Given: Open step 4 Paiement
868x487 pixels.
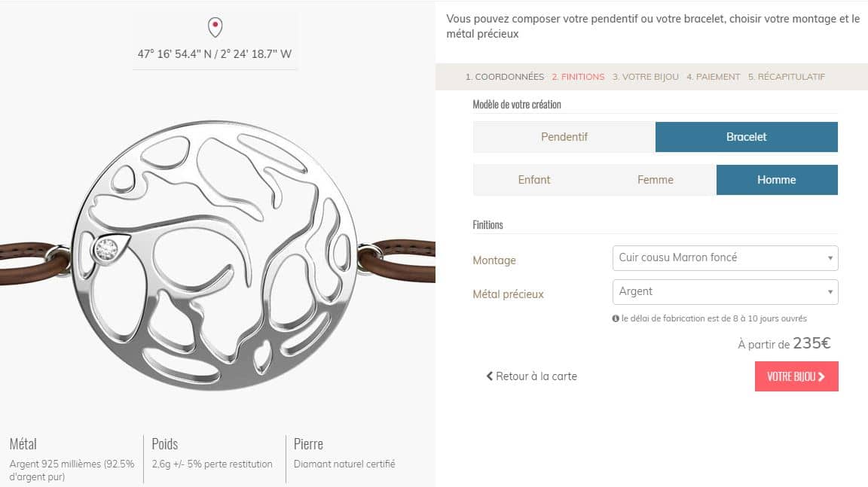Looking at the screenshot, I should 713,77.
